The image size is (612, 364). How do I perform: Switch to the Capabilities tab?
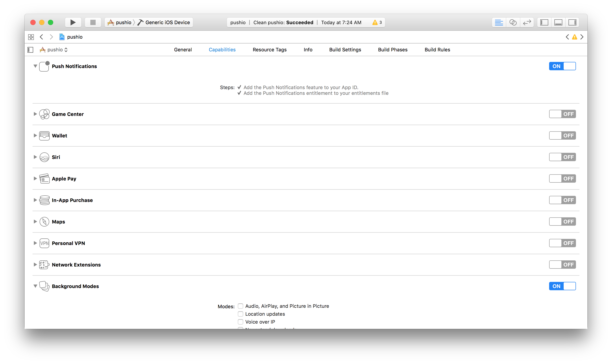pyautogui.click(x=222, y=50)
